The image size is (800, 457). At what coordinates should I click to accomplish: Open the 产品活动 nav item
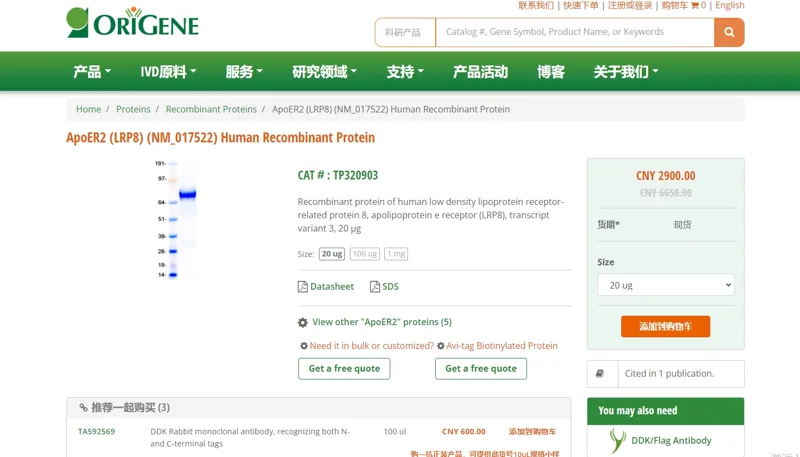pos(481,72)
